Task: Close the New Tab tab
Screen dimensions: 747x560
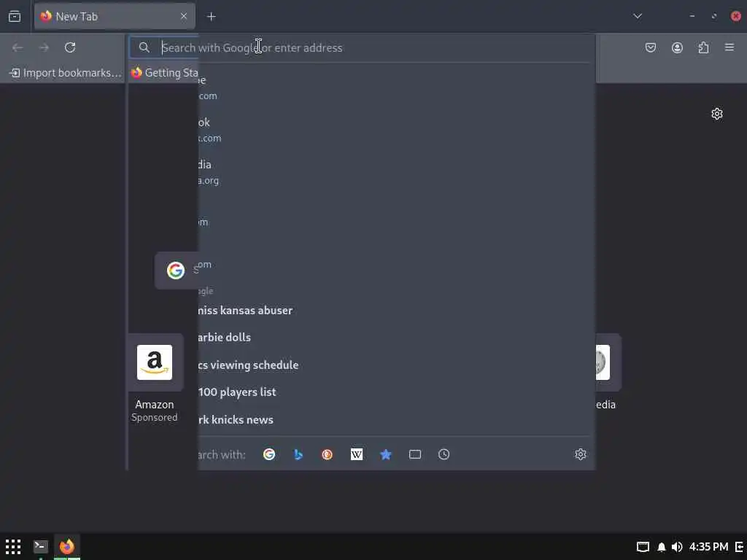Action: point(184,16)
